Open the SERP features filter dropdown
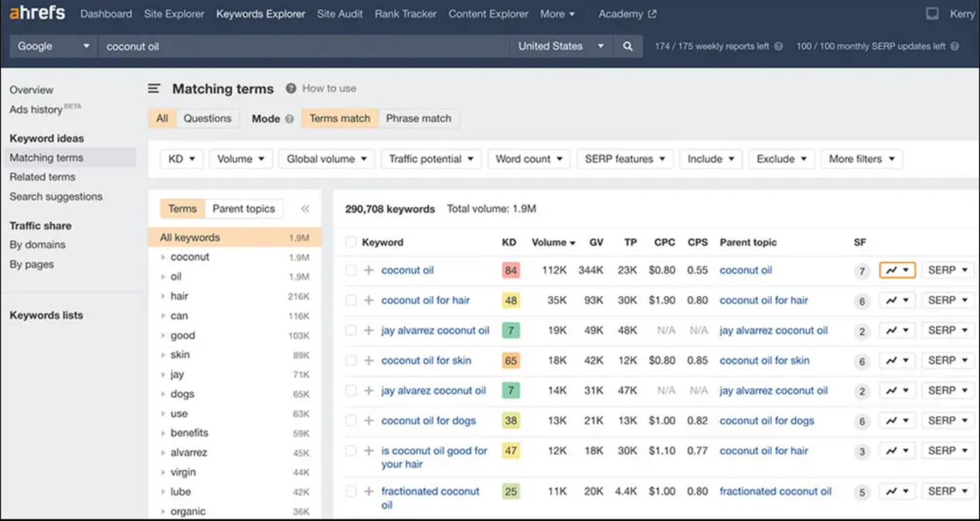980x521 pixels. click(624, 159)
